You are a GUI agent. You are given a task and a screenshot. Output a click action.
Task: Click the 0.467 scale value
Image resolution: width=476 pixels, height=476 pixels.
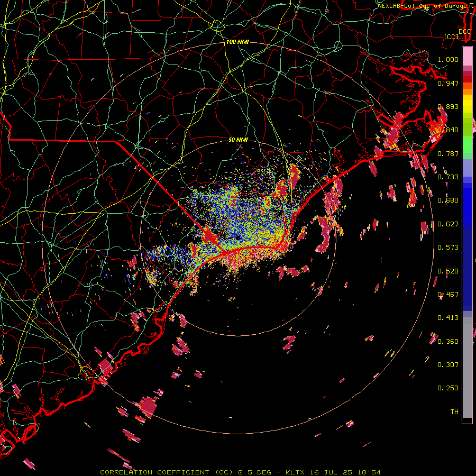[448, 295]
